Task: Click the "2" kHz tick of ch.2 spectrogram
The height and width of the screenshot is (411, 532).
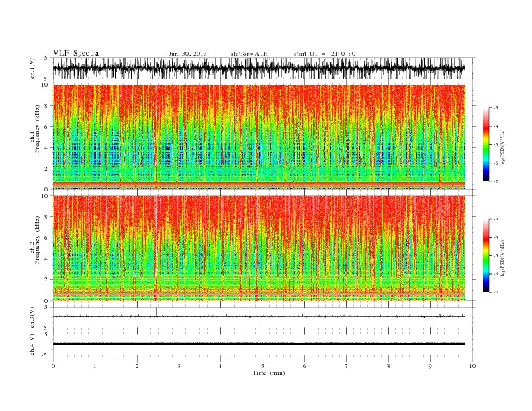Action: click(46, 280)
